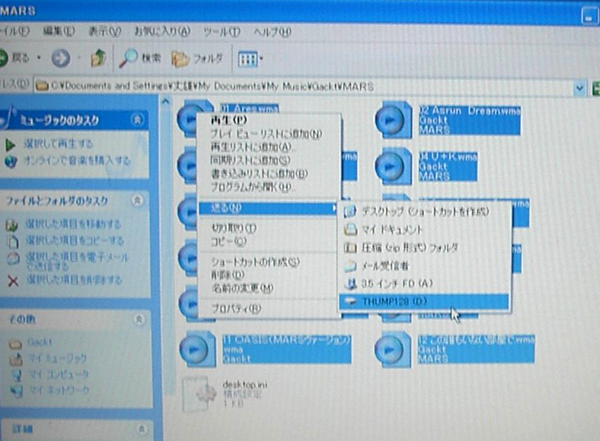Toggle the Folders (フォルダ) pane button
Viewport: 600px width, 441px height.
point(197,59)
